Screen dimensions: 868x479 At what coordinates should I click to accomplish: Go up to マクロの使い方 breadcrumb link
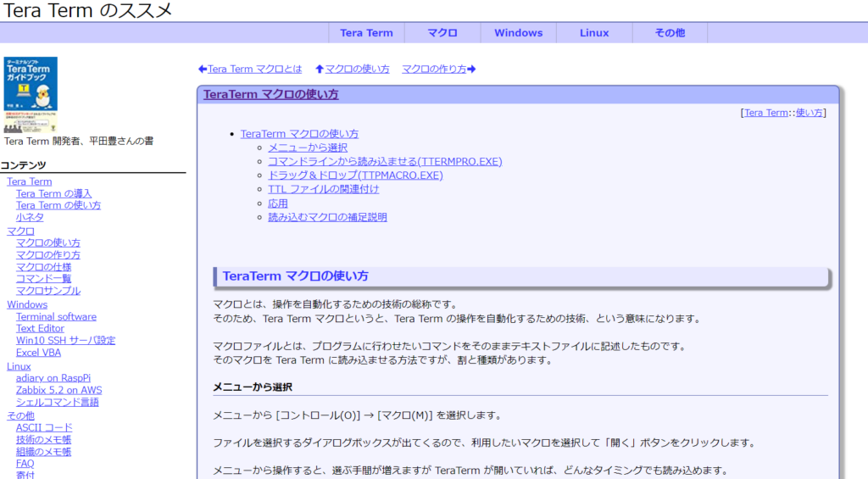point(357,69)
